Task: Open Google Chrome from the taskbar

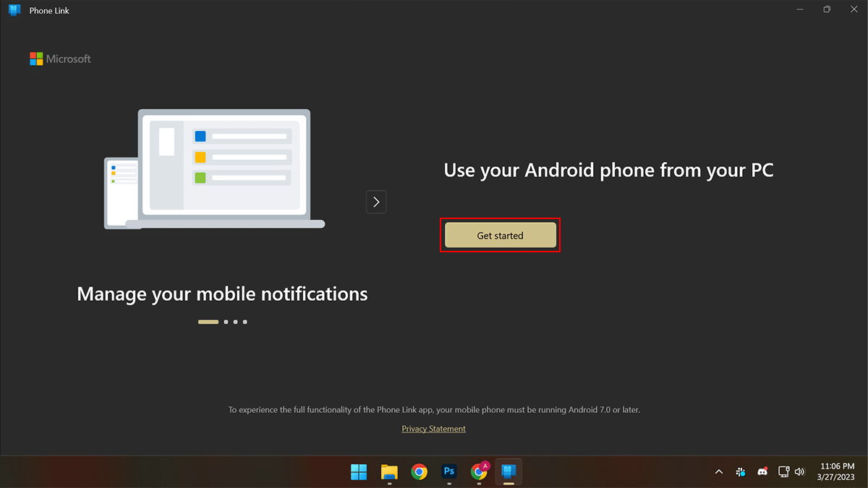Action: 419,472
